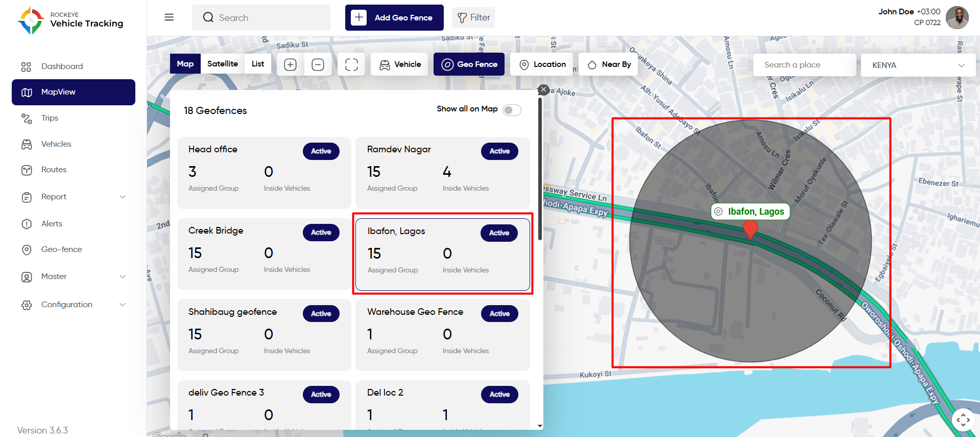This screenshot has width=980, height=437.
Task: Open the hamburger menu icon
Action: (169, 17)
